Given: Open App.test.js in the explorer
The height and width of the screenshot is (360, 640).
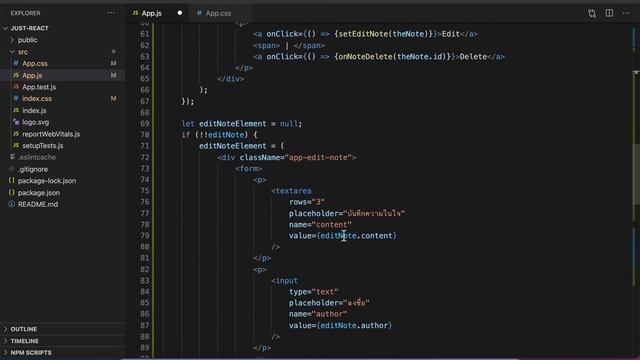Looking at the screenshot, I should [39, 87].
